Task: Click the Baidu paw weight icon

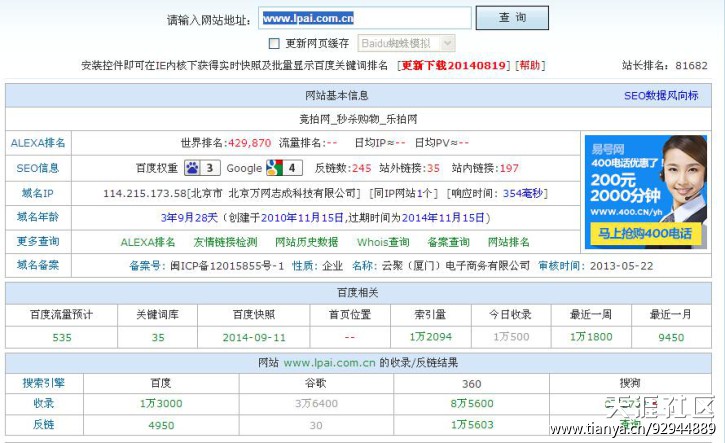Action: [x=202, y=168]
